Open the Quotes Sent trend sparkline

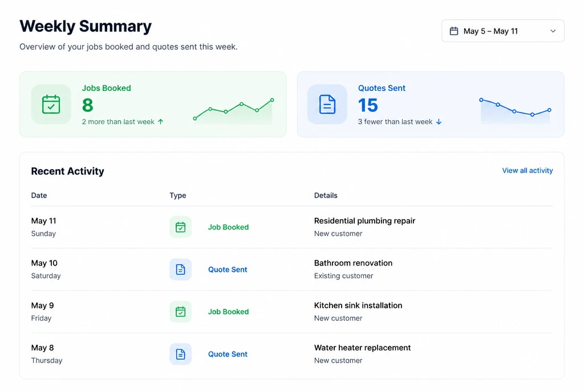click(x=516, y=110)
